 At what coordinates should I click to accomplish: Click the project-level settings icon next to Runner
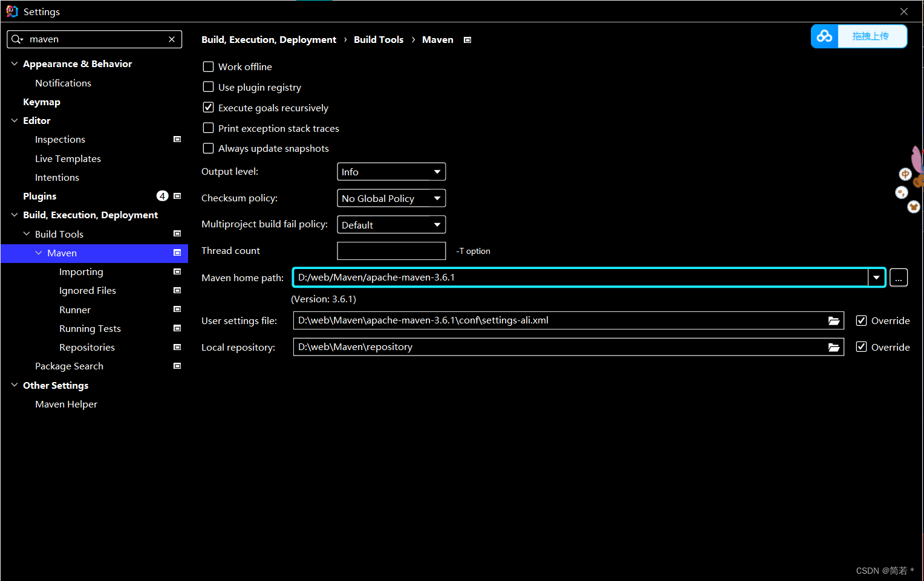pos(177,309)
